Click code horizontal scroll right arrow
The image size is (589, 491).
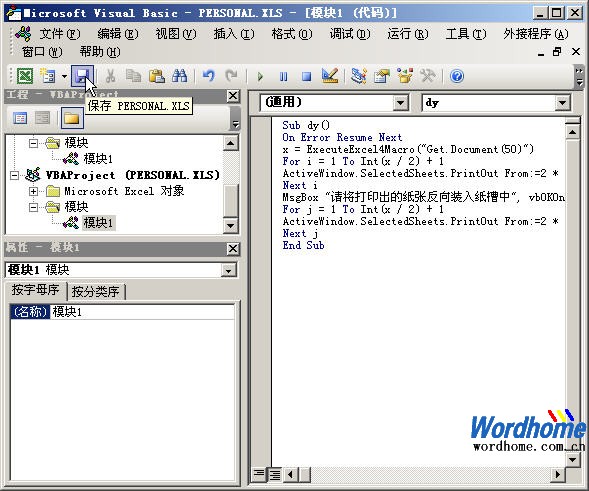point(557,474)
